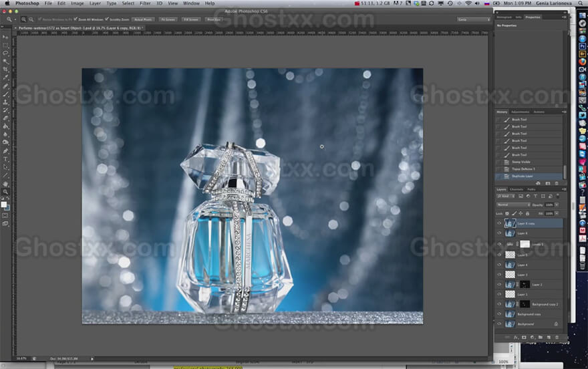The image size is (588, 369).
Task: Toggle Zoom All Windows checkbox
Action: pyautogui.click(x=76, y=19)
